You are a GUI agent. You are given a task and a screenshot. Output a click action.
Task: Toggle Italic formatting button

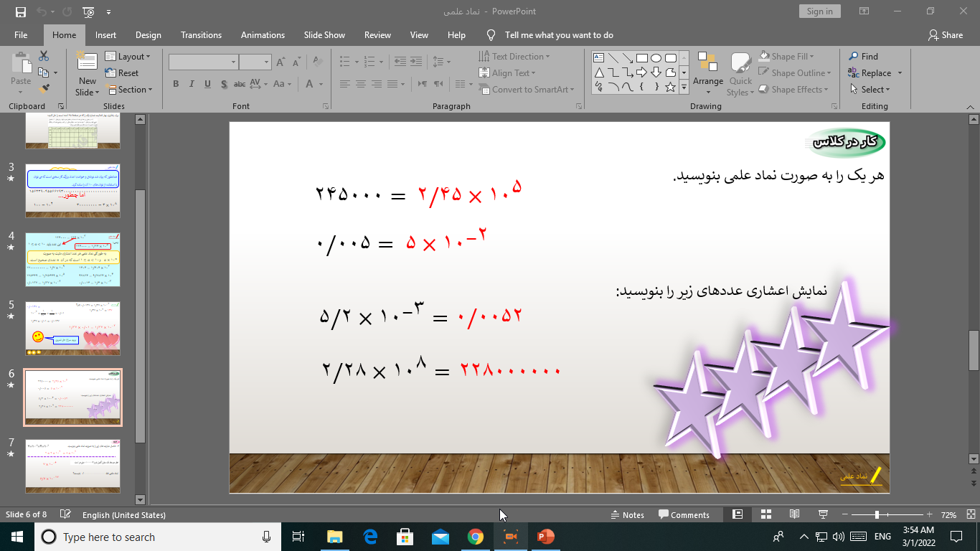point(192,84)
